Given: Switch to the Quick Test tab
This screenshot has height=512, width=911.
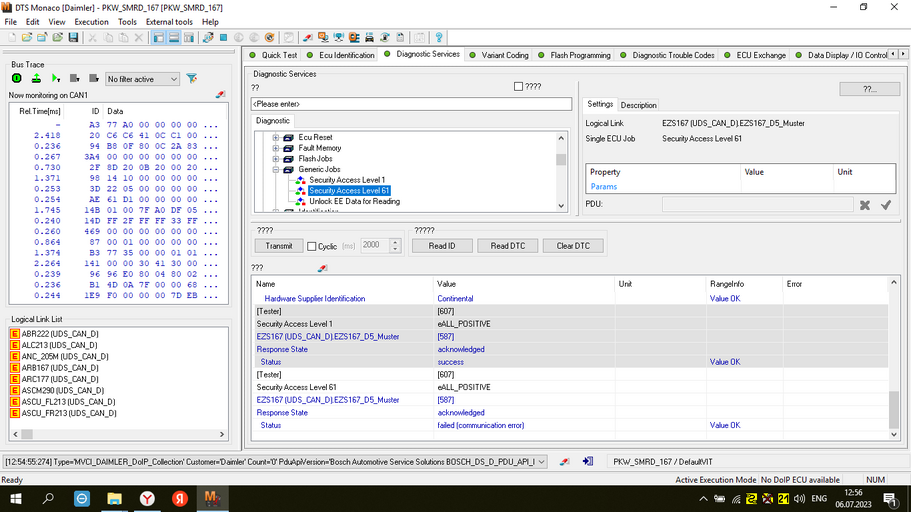Looking at the screenshot, I should (274, 55).
